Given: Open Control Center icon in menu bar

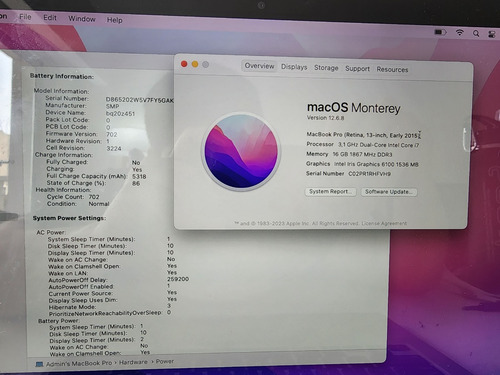Looking at the screenshot, I should [x=492, y=34].
